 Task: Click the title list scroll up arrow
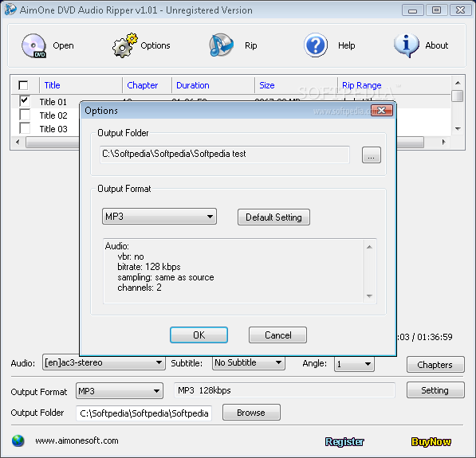click(x=458, y=83)
